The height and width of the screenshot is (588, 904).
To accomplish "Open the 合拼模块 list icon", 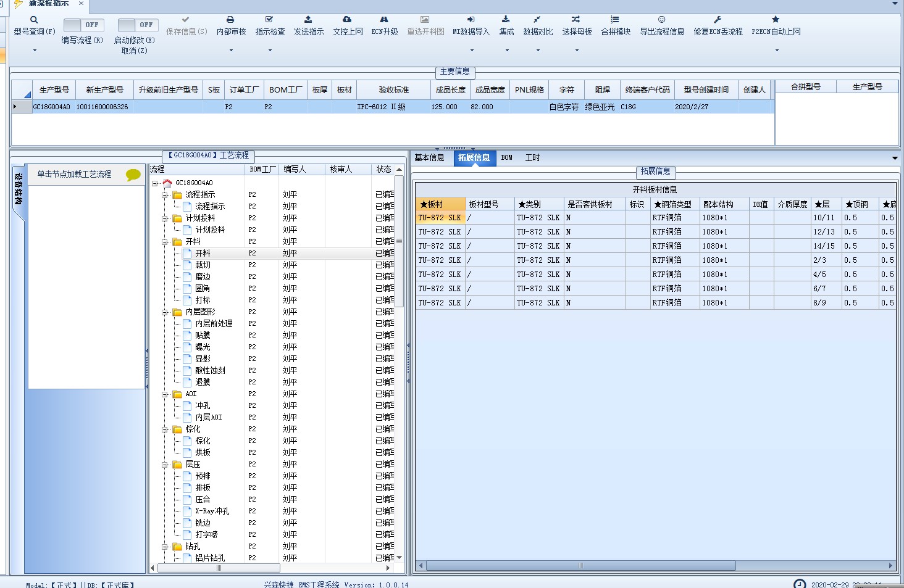I will (x=615, y=20).
